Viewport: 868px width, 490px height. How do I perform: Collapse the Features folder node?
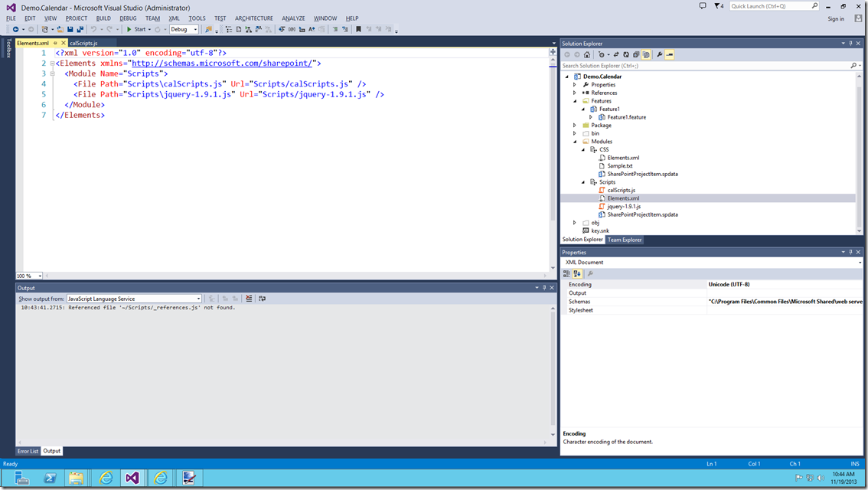coord(575,101)
